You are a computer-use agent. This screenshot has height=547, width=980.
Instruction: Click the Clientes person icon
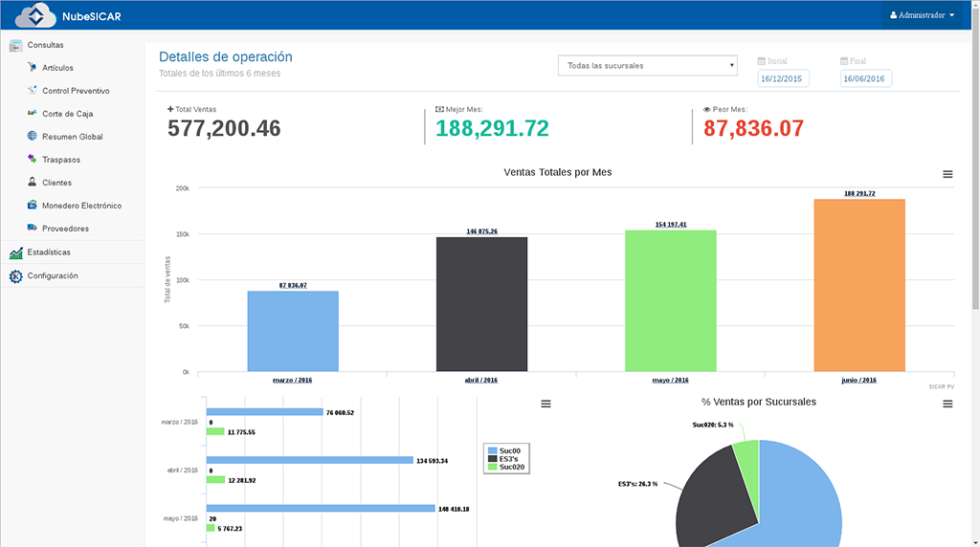(x=32, y=182)
